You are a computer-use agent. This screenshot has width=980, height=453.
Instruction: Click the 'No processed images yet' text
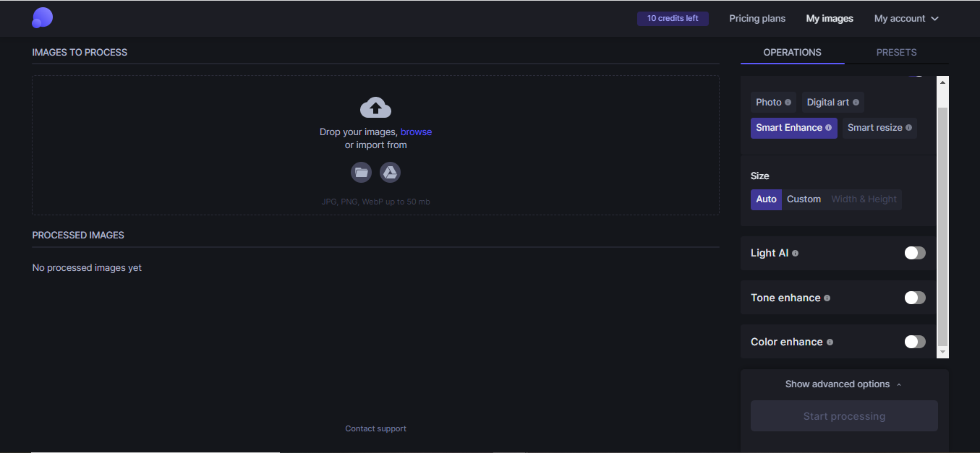[87, 268]
